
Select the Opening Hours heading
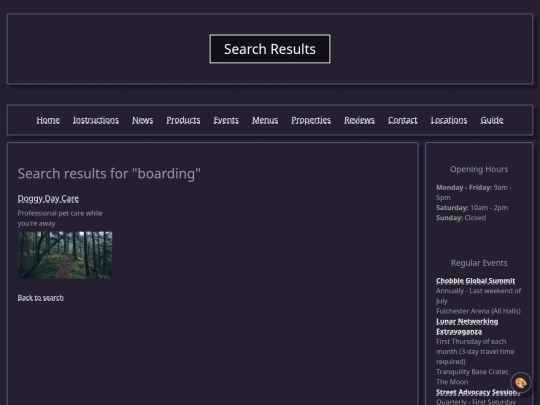point(479,169)
